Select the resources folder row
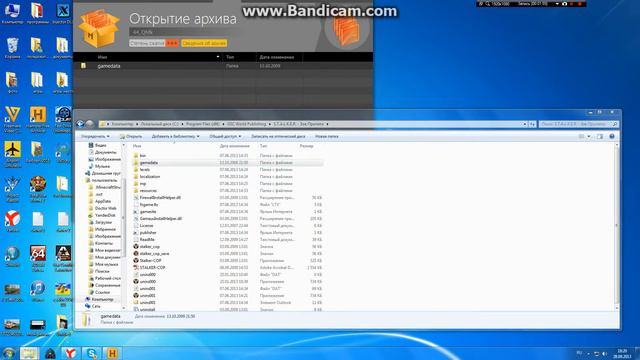The image size is (640, 360). (x=228, y=191)
